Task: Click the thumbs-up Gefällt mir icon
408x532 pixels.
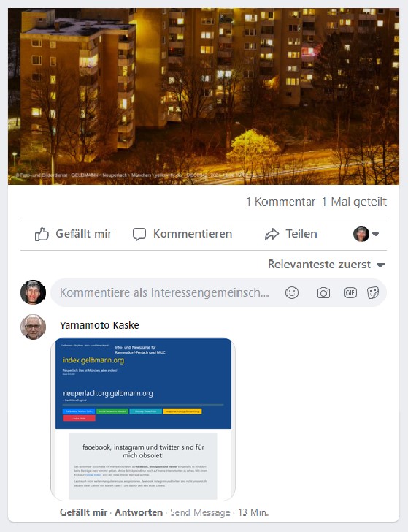Action: (42, 234)
